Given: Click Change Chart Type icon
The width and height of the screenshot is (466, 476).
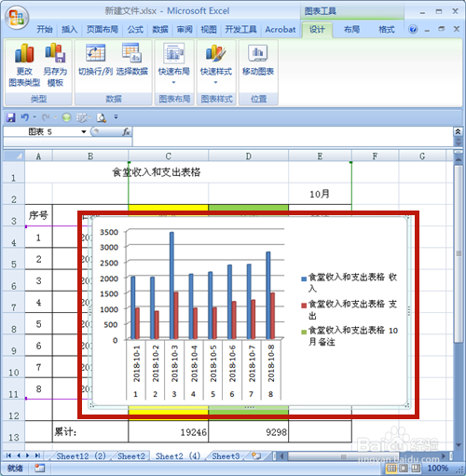Looking at the screenshot, I should 24,53.
